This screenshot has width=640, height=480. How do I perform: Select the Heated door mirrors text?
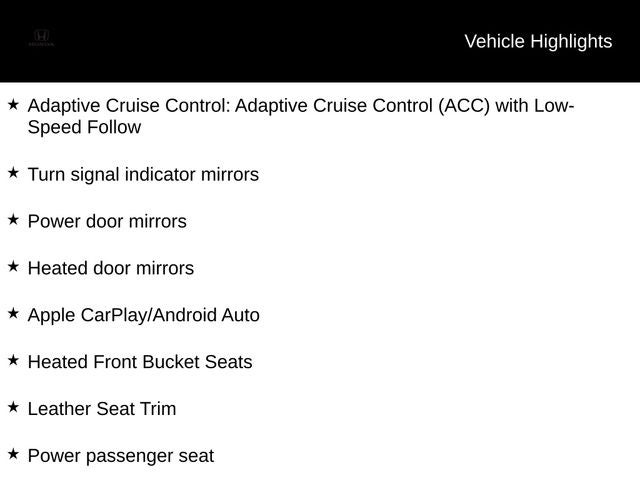click(111, 268)
